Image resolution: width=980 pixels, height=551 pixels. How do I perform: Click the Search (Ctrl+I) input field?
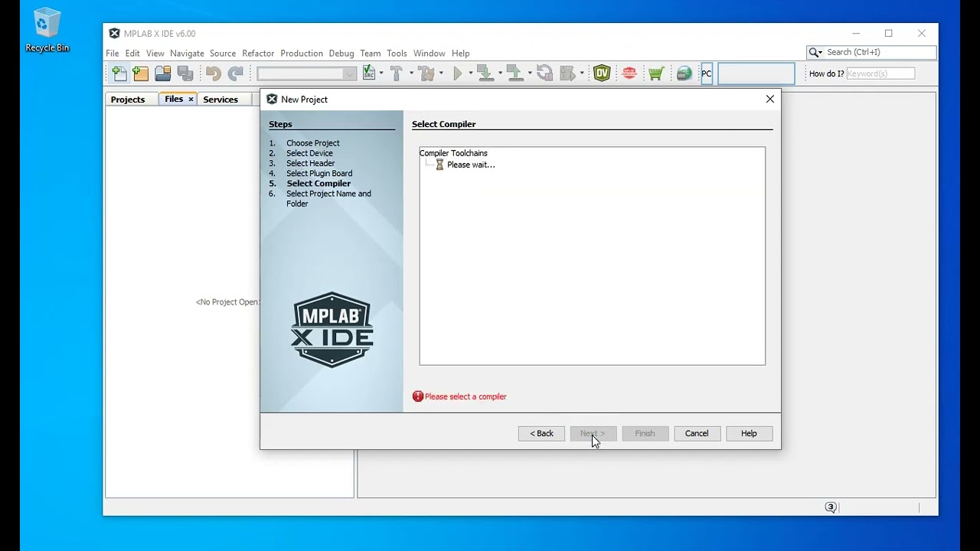pyautogui.click(x=880, y=52)
